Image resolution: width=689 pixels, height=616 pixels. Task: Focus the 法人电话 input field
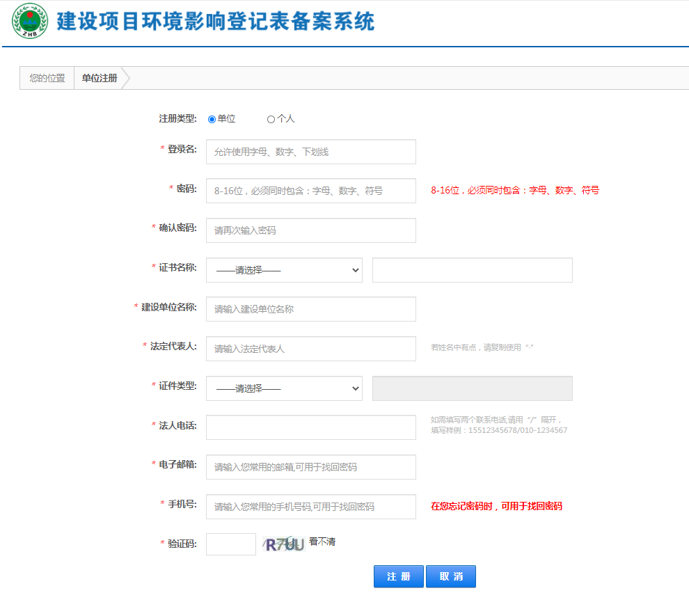pyautogui.click(x=310, y=427)
